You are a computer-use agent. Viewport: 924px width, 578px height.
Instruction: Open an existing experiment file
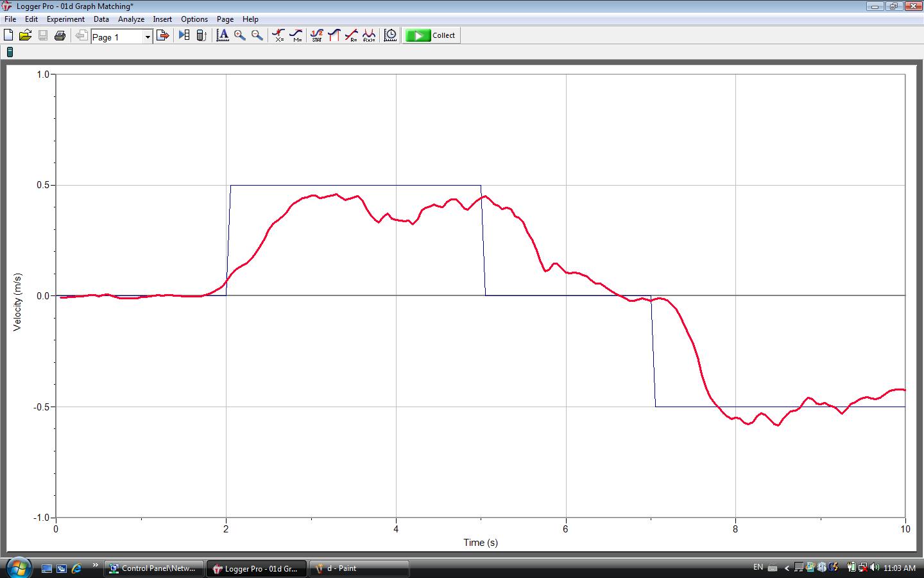point(26,35)
